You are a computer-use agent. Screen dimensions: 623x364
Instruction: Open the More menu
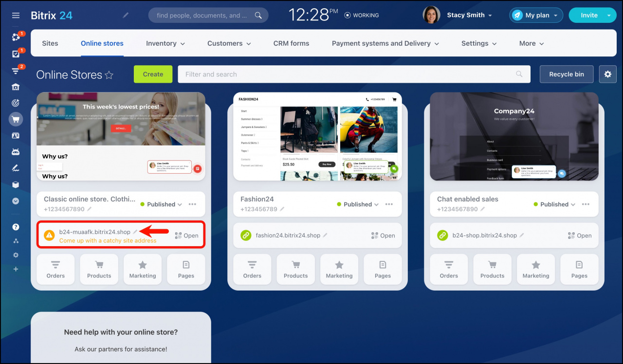coord(531,43)
